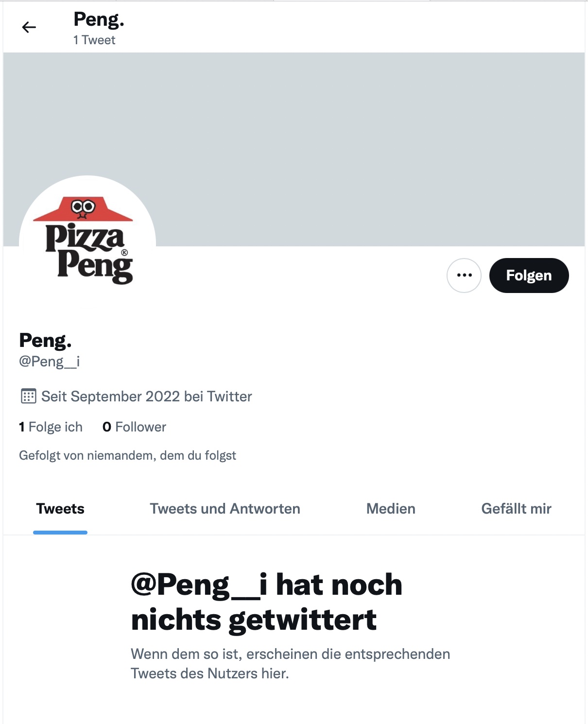The height and width of the screenshot is (724, 588).
Task: Click the bold Peng. profile display name
Action: pos(45,341)
